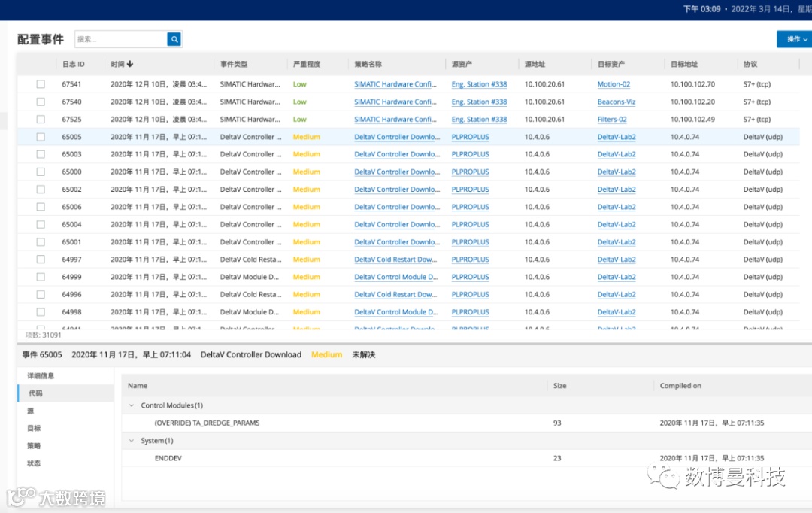Click S7+ (tcp) protocol in row 67525
Screen dimensions: 812x513
tap(757, 119)
